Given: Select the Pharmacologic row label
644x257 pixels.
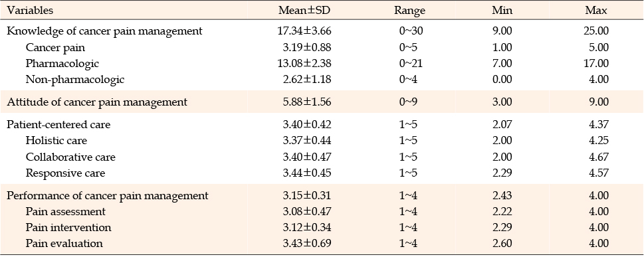Looking at the screenshot, I should click(62, 64).
